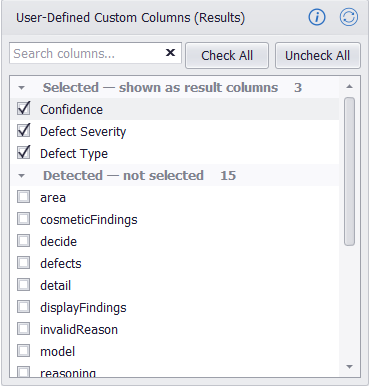Image resolution: width=372 pixels, height=386 pixels.
Task: Select the cosmeticFindings label
Action: pyautogui.click(x=89, y=220)
